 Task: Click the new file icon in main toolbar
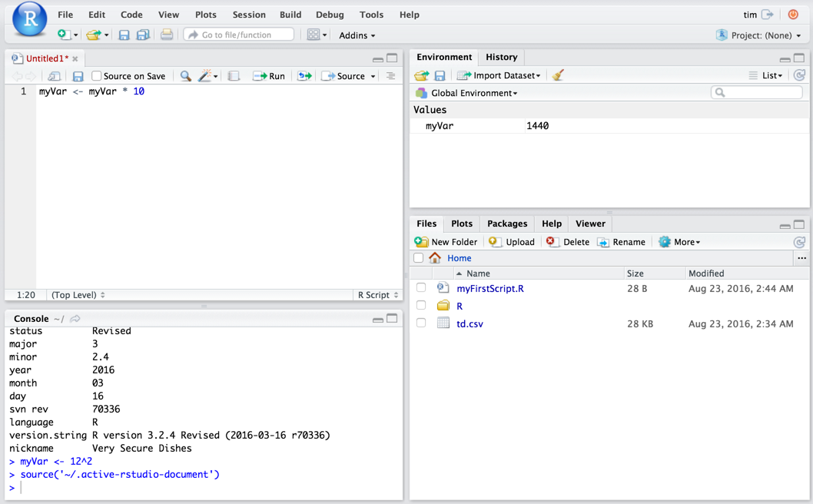pyautogui.click(x=64, y=35)
